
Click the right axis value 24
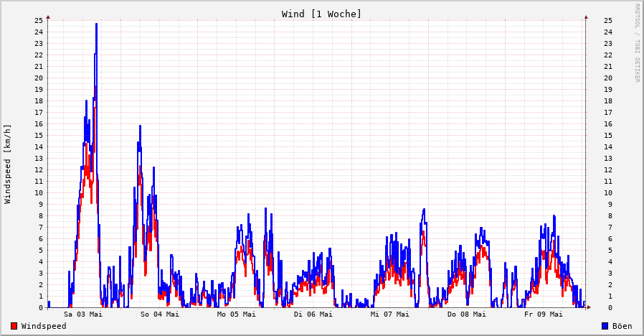(608, 32)
